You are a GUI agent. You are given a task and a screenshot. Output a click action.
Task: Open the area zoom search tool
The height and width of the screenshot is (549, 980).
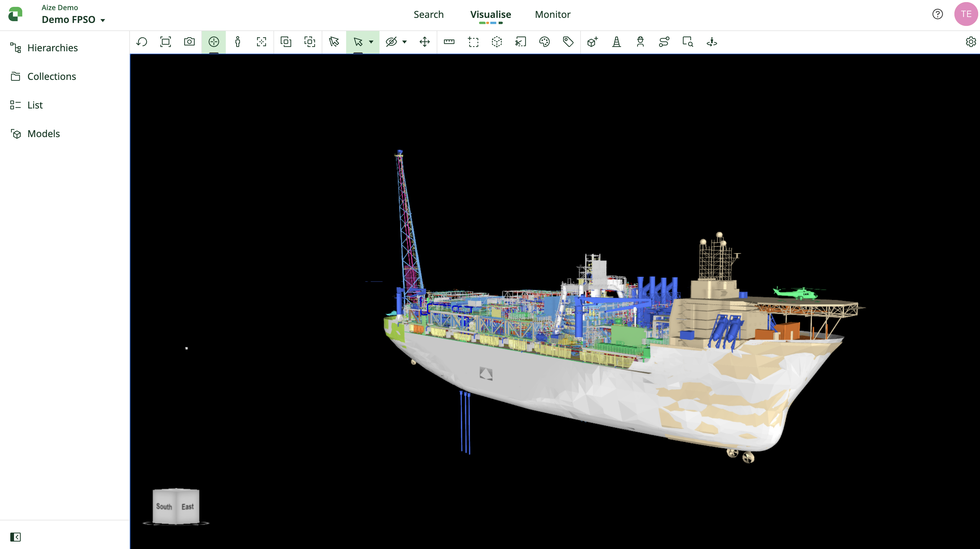[688, 42]
